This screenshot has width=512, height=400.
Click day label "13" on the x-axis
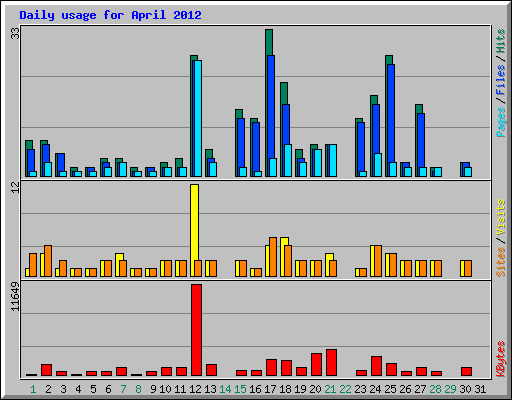210,389
